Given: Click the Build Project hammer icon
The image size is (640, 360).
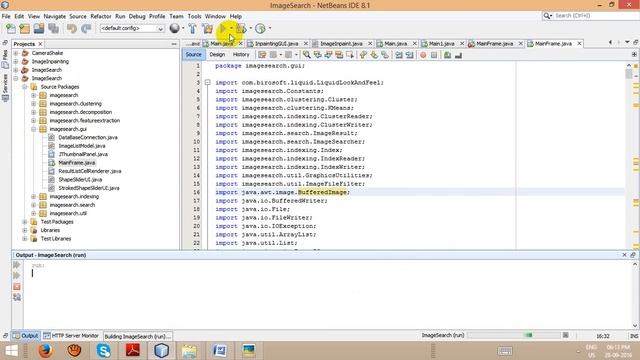Looking at the screenshot, I should point(192,29).
